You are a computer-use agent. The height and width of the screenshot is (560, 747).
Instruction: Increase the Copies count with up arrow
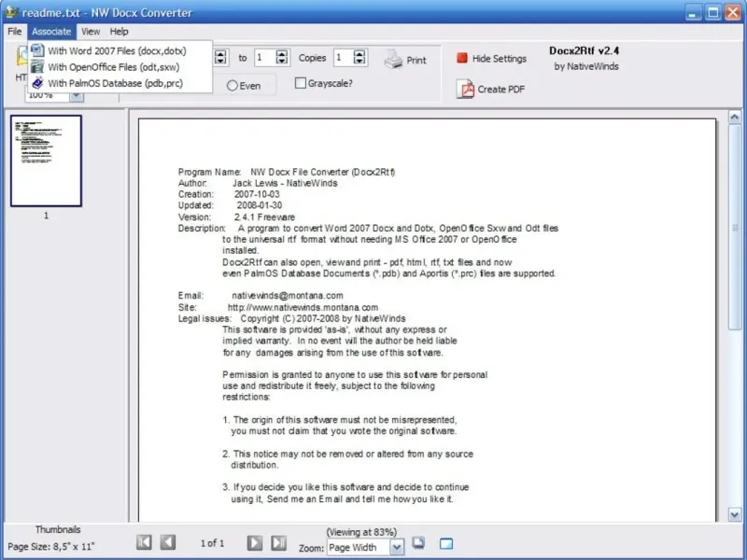[359, 53]
